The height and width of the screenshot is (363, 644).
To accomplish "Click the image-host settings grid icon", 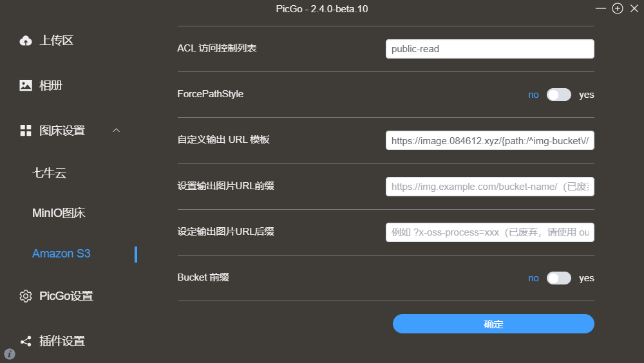I will 26,131.
